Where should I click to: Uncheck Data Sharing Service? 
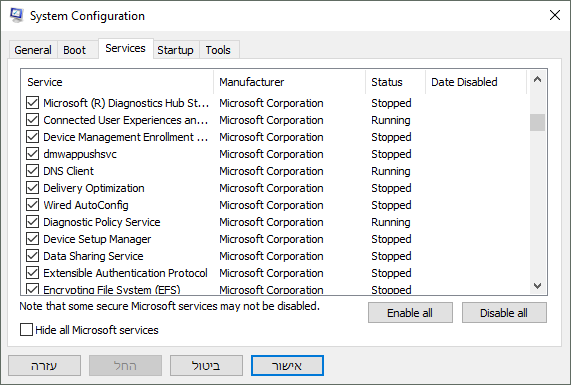click(x=32, y=256)
